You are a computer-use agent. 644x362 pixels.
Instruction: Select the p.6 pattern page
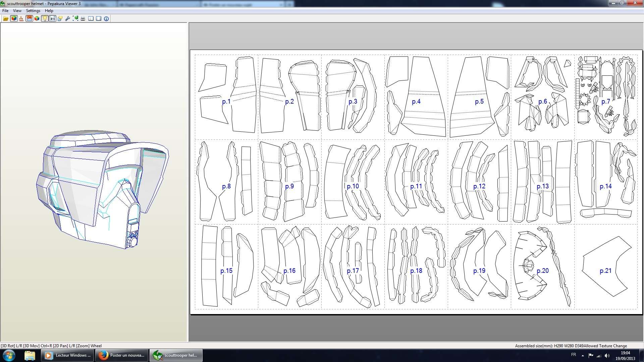click(x=542, y=97)
